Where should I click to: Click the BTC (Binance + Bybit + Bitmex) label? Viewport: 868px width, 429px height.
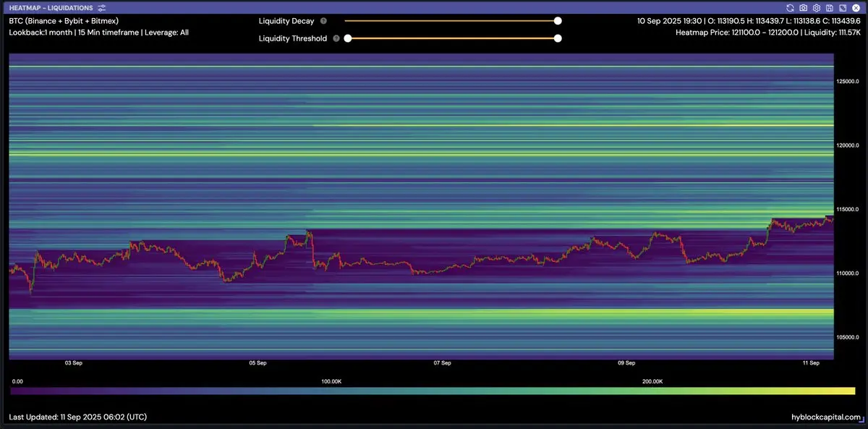point(64,21)
